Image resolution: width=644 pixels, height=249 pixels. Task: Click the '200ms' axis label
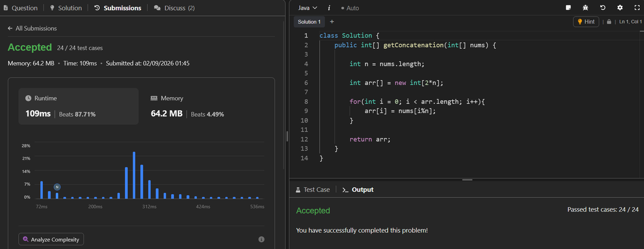tap(95, 207)
